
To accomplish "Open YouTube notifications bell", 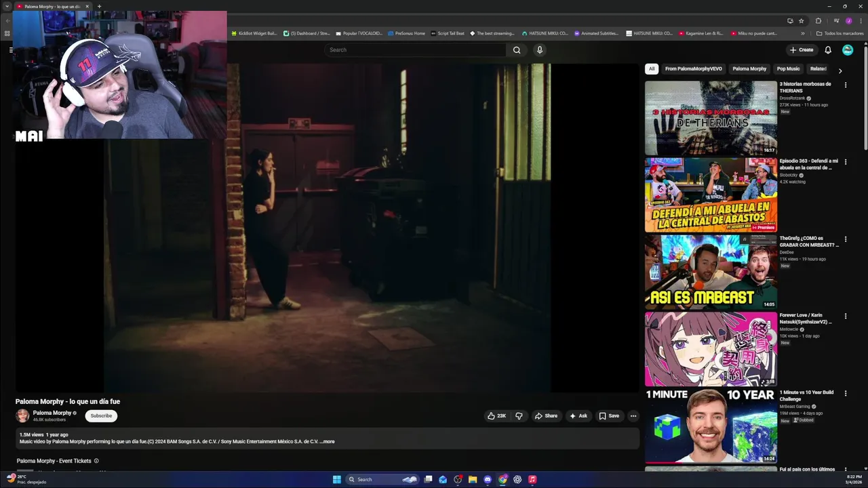I will point(828,49).
